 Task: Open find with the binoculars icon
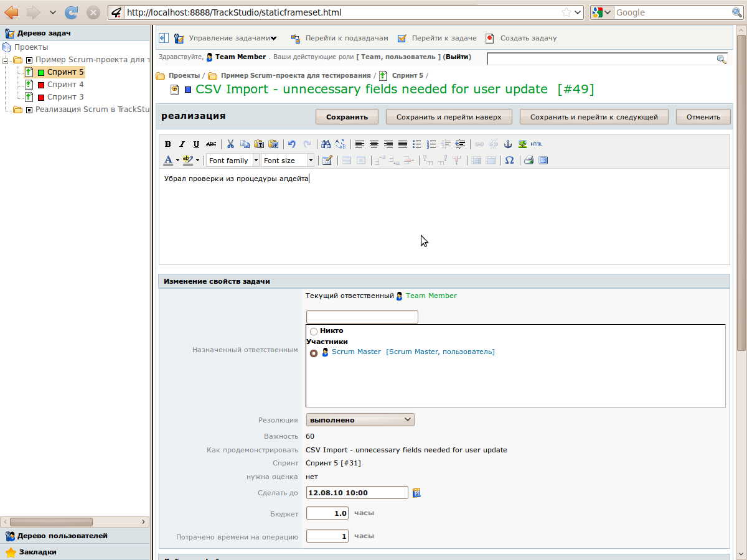(326, 144)
